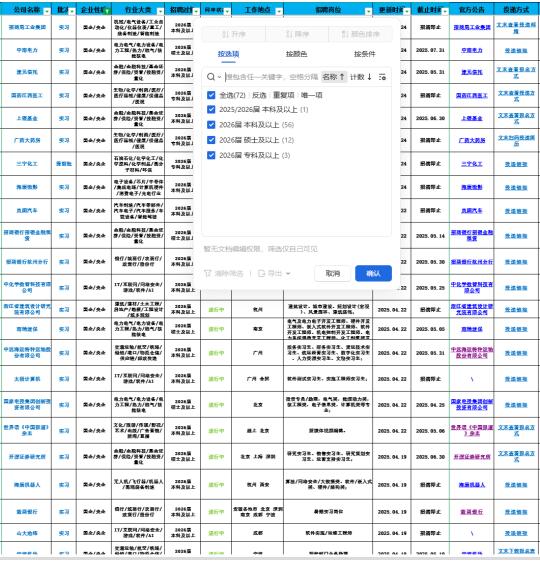Click the 清除筛选 clear filter icon
Image resolution: width=540 pixels, height=561 pixels.
point(207,273)
